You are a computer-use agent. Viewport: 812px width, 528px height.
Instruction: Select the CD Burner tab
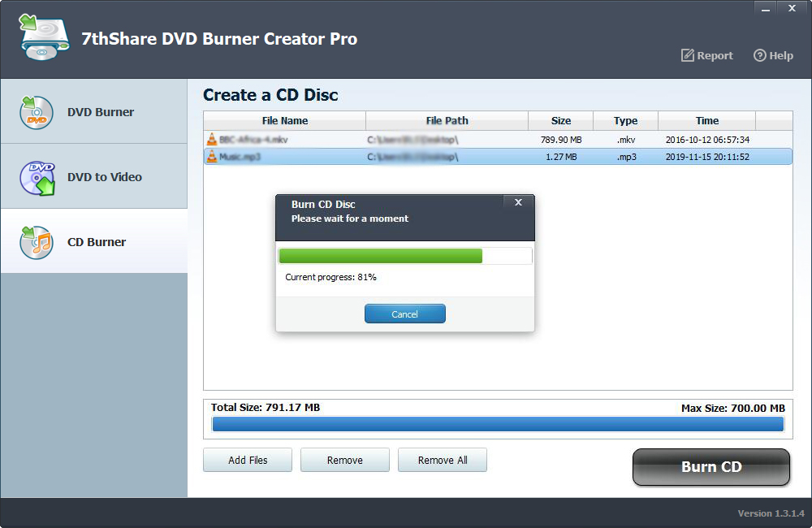(93, 241)
